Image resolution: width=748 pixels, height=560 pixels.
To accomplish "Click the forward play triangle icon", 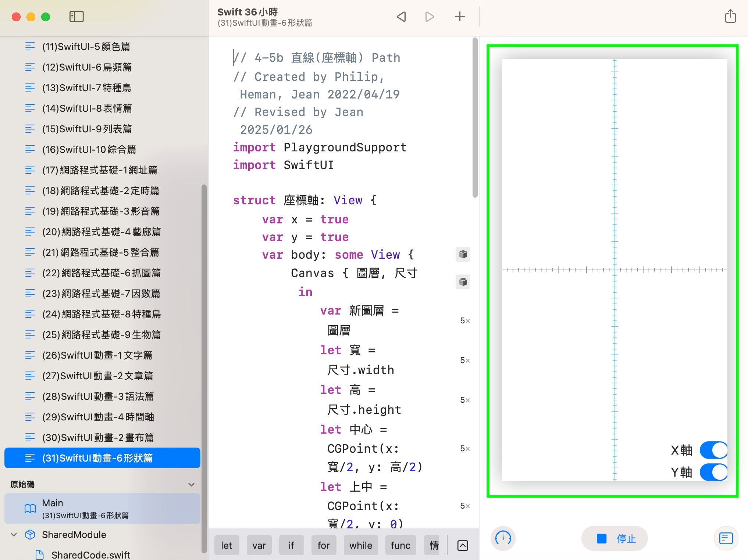I will (430, 17).
